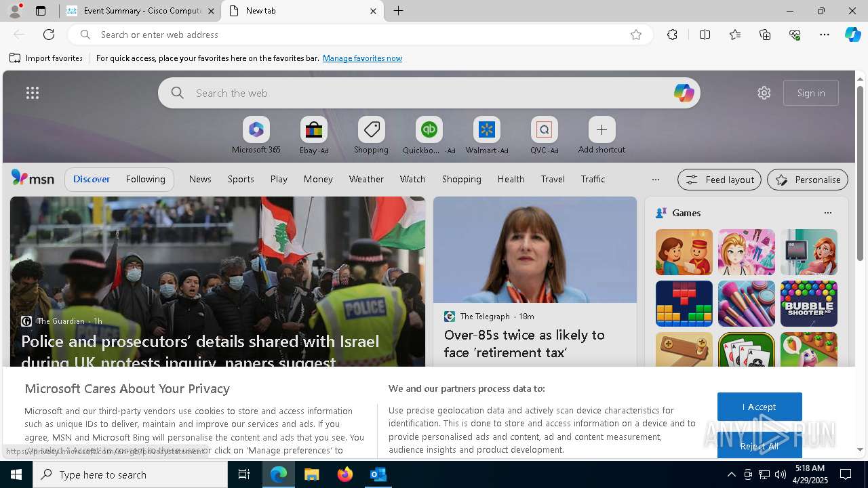The height and width of the screenshot is (488, 868).
Task: Click the Copilot icon in search box
Action: coord(684,93)
